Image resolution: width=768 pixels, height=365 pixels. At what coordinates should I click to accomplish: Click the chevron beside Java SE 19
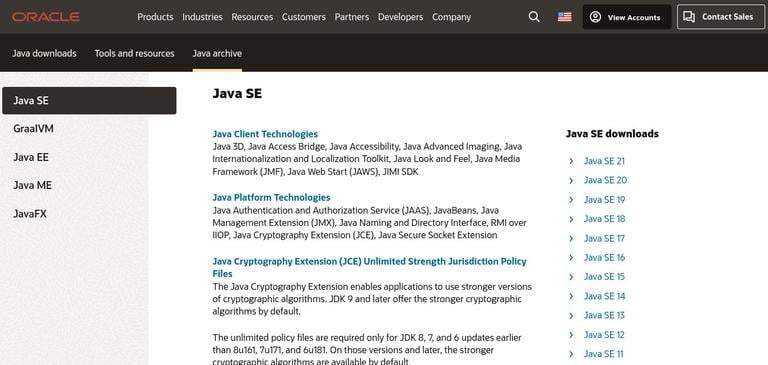pos(571,200)
